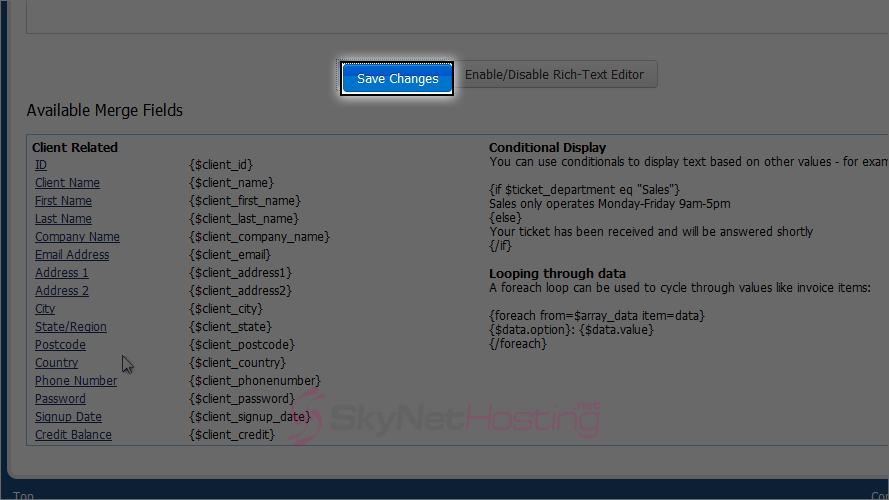Insert the Client Name merge field
The height and width of the screenshot is (500, 889).
[x=67, y=183]
